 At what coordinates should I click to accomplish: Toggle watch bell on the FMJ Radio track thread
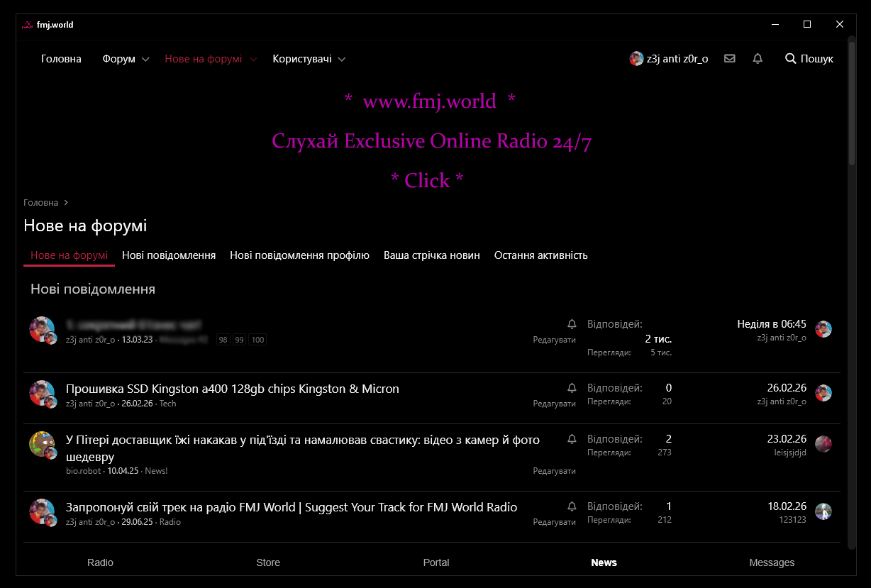[x=572, y=506]
